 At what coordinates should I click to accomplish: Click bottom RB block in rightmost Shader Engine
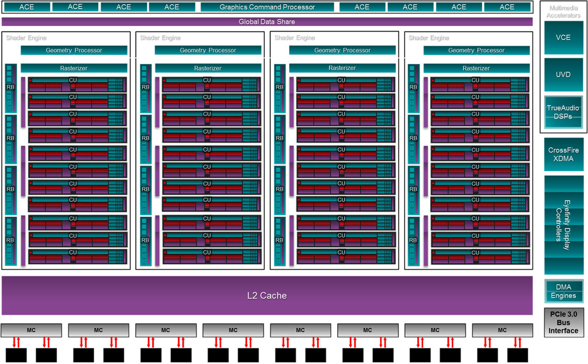pyautogui.click(x=414, y=241)
